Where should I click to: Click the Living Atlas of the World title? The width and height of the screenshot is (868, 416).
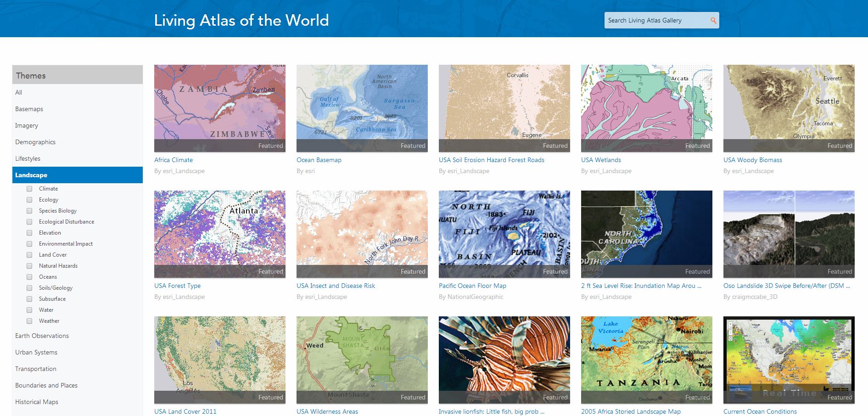[241, 20]
